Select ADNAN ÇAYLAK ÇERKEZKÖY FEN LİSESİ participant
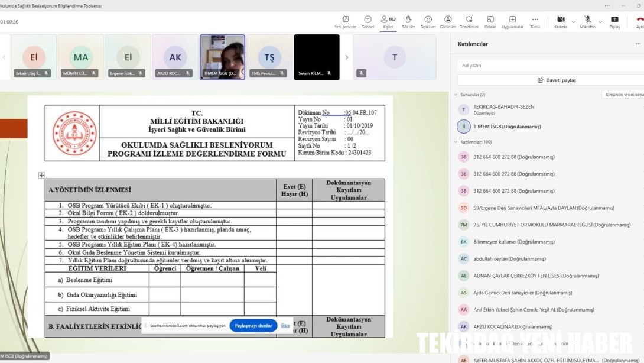The image size is (644, 363). [535, 276]
